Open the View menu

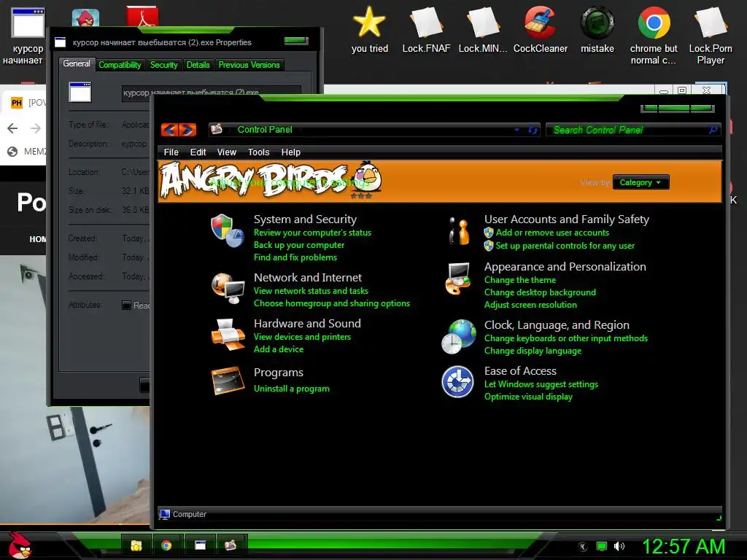pos(227,152)
